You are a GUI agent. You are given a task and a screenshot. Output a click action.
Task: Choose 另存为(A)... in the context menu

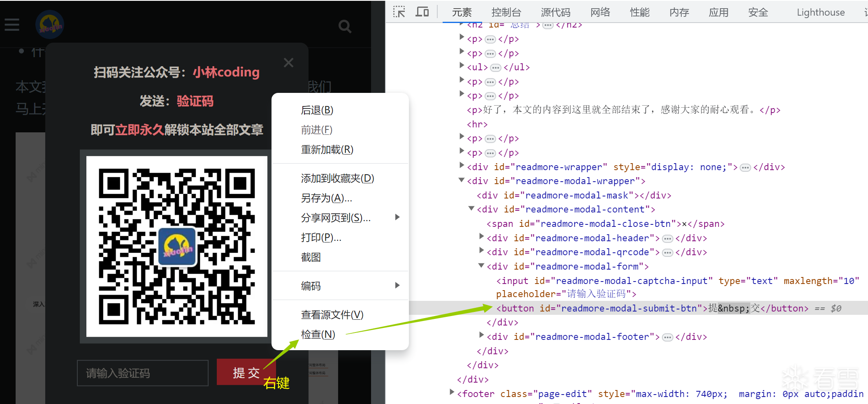(326, 198)
